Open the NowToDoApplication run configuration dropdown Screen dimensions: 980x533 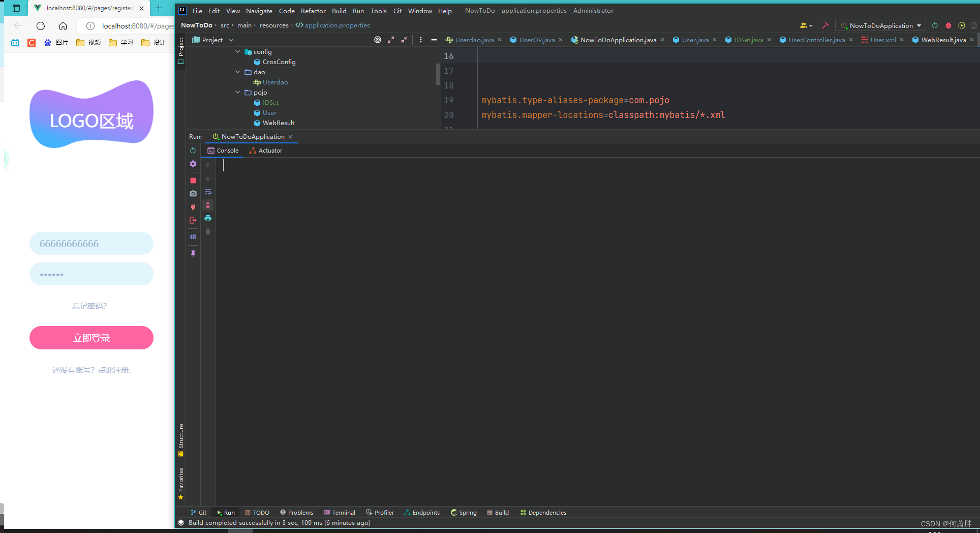click(x=881, y=25)
